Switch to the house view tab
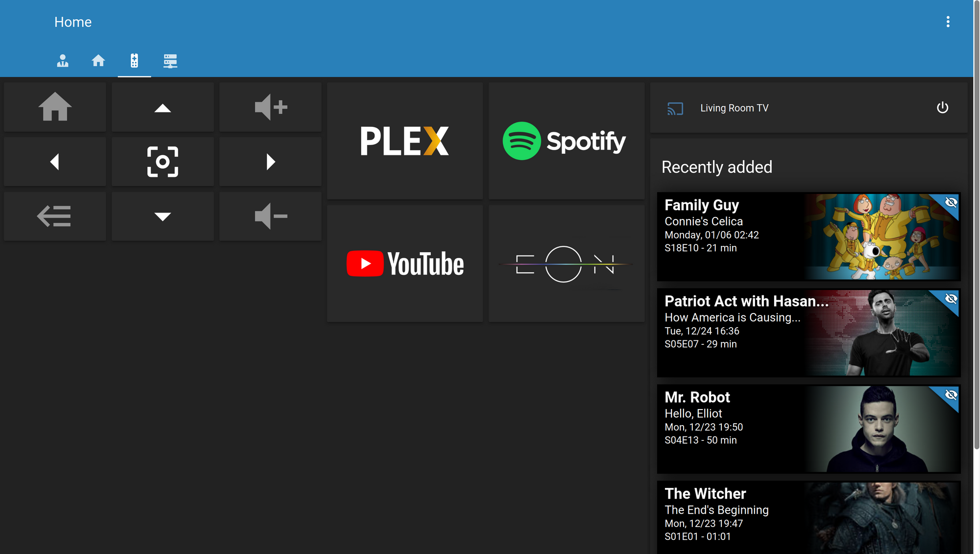The image size is (980, 554). (x=98, y=61)
